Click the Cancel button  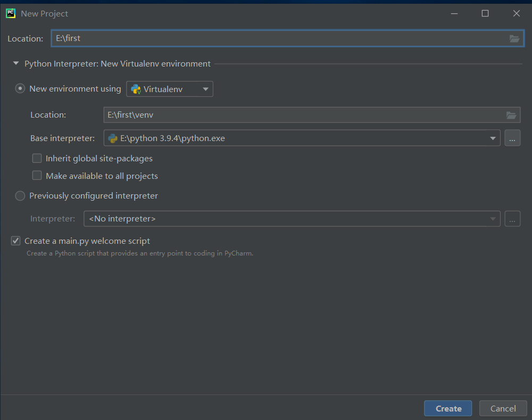[503, 408]
